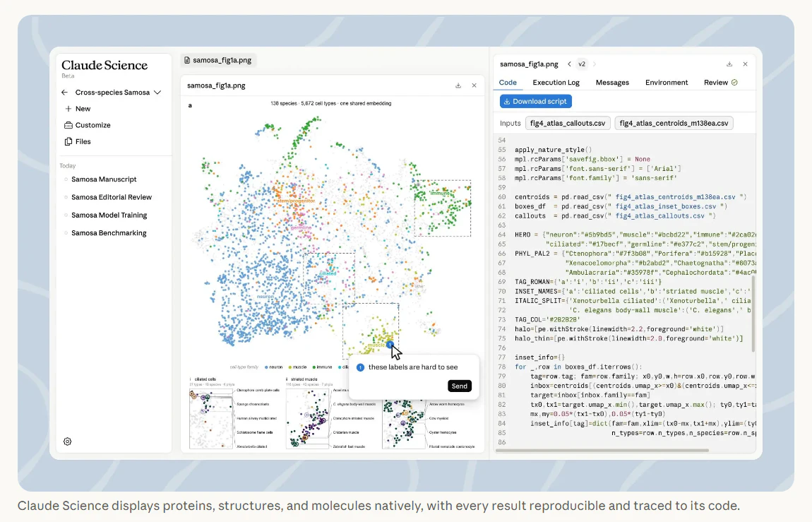812x522 pixels.
Task: Click the Download script button
Action: pyautogui.click(x=535, y=102)
